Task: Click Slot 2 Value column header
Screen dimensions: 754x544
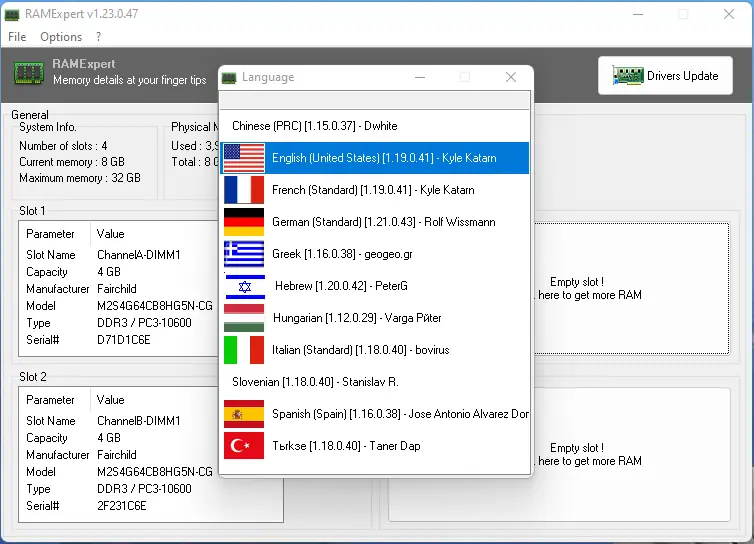Action: point(110,400)
